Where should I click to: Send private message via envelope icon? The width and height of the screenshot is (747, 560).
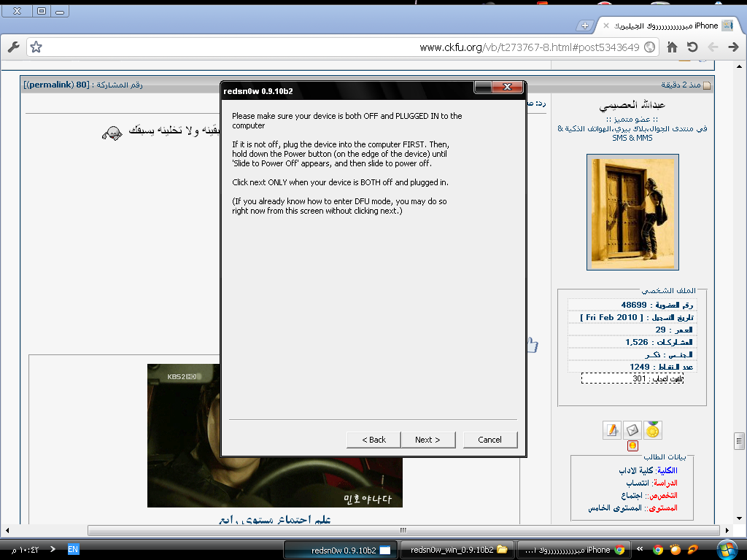point(632,430)
